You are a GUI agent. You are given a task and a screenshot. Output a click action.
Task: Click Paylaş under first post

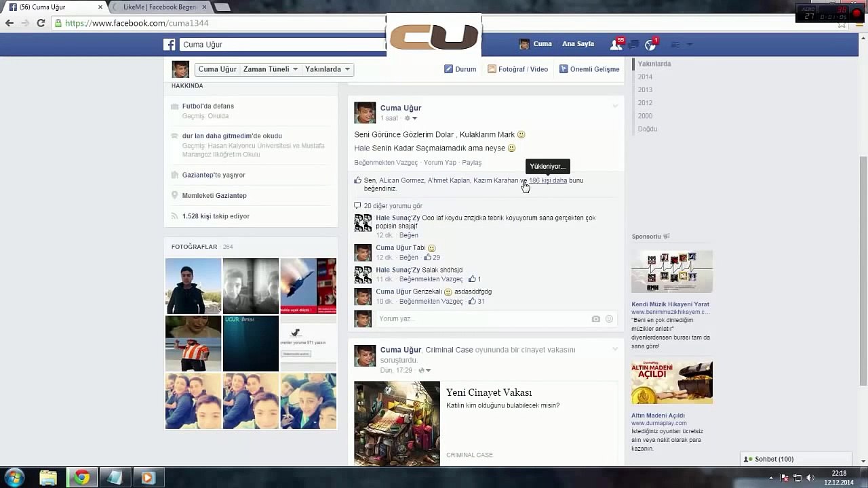point(471,163)
